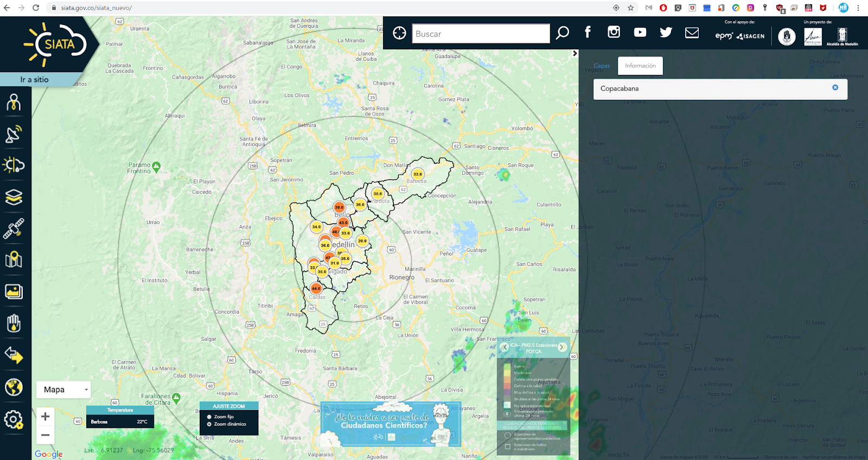Screen dimensions: 868x460
Task: Open the SIATA YouTube channel icon
Action: point(640,33)
